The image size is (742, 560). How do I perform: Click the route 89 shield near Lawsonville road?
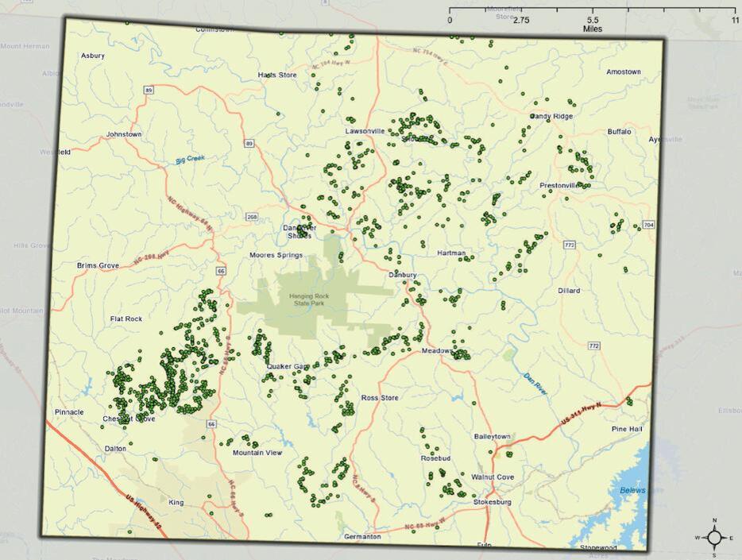click(x=249, y=143)
